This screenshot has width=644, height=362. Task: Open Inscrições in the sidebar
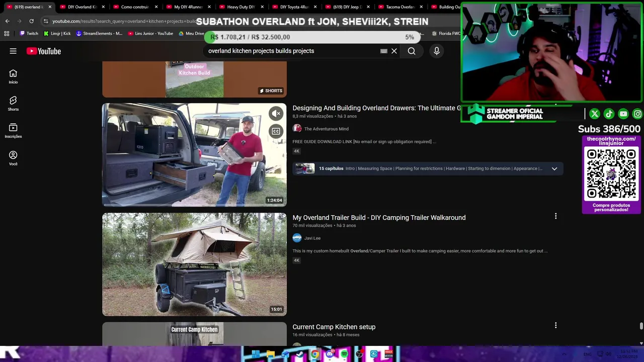coord(13,131)
